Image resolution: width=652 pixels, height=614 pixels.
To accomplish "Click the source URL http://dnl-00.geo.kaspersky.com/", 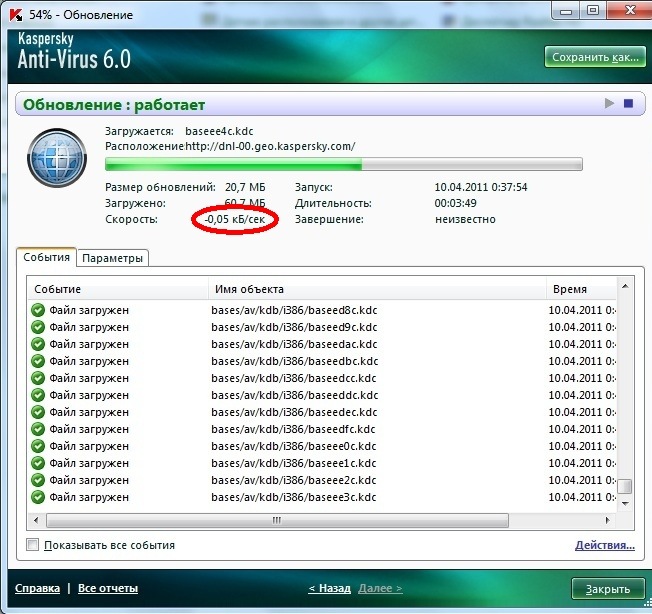I will [x=270, y=146].
